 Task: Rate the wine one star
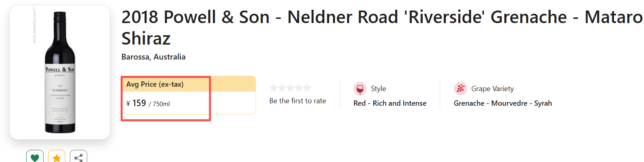(x=274, y=88)
